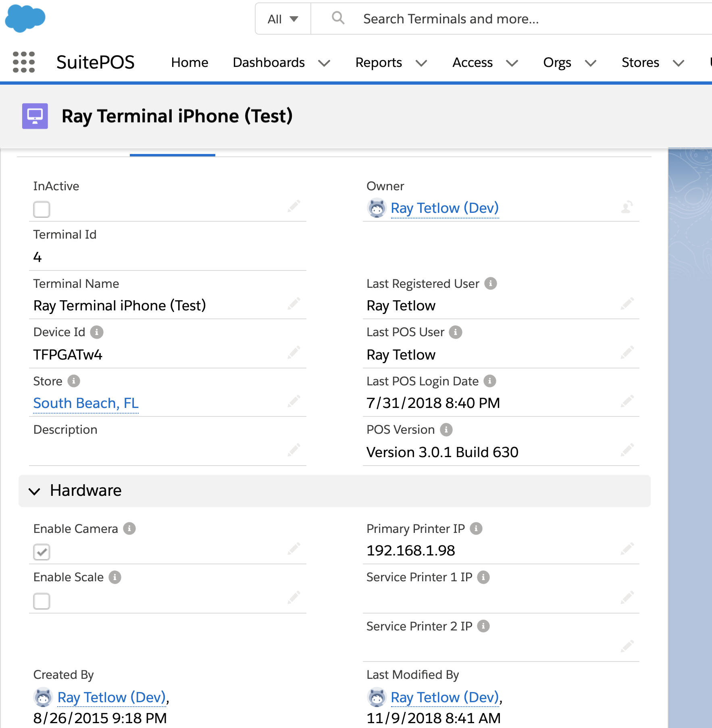Show Enable Camera info icon
Viewport: 712px width, 728px height.
[129, 528]
